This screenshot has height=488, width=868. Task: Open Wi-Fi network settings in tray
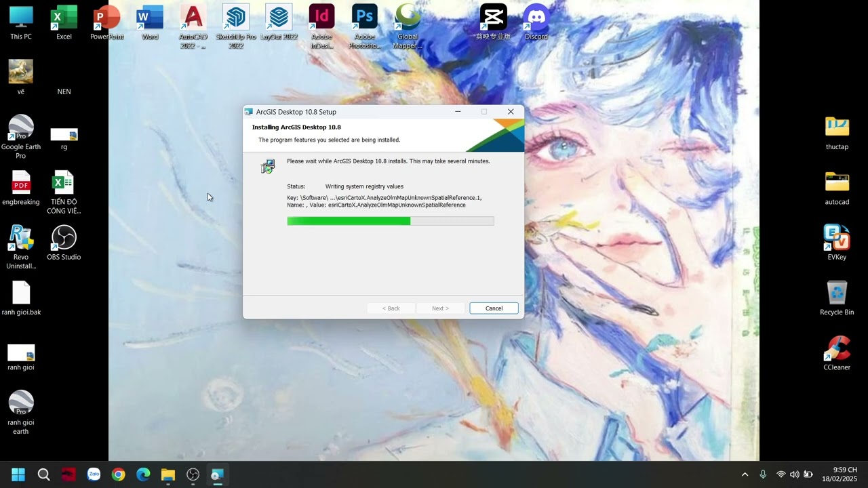pos(781,474)
